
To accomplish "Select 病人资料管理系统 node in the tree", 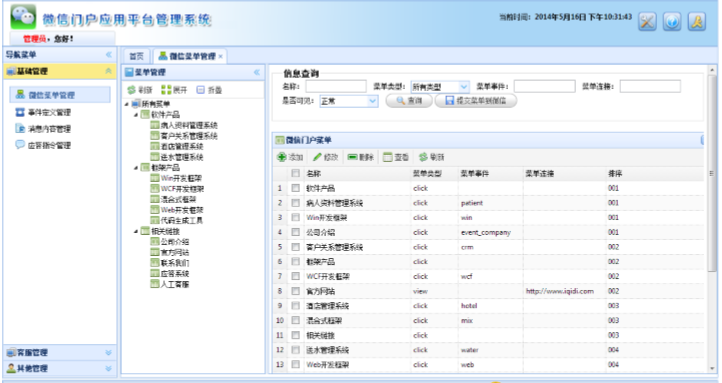I will click(x=189, y=125).
